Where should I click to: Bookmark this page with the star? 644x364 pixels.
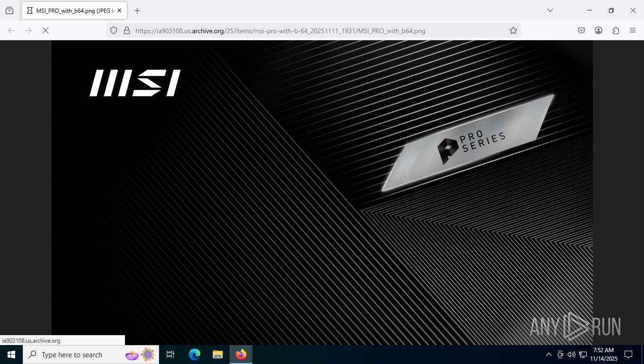(513, 30)
